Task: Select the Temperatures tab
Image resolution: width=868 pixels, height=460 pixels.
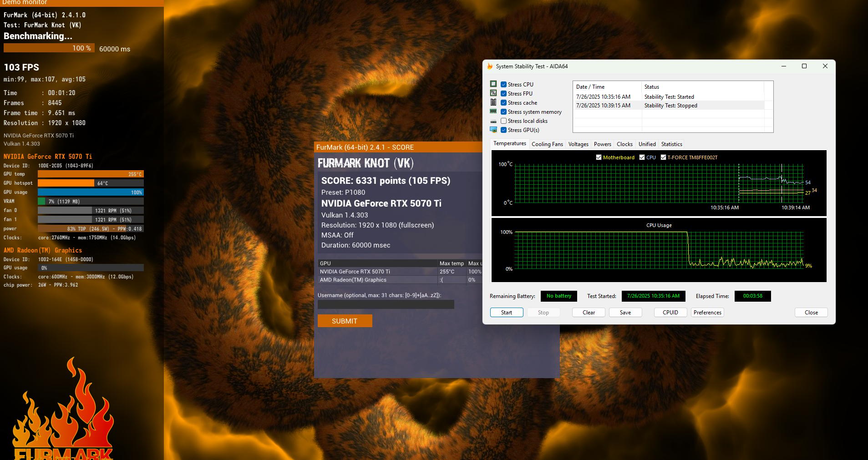Action: tap(510, 143)
